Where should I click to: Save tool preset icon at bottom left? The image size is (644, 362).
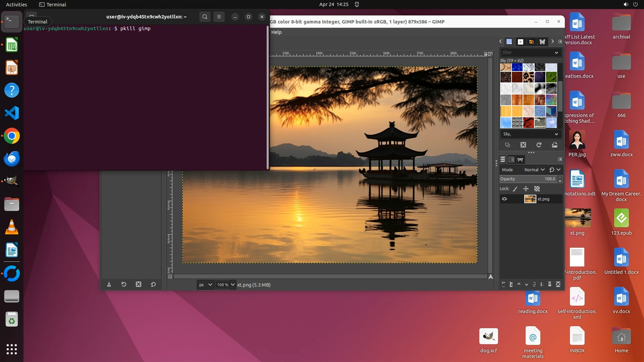(109, 284)
